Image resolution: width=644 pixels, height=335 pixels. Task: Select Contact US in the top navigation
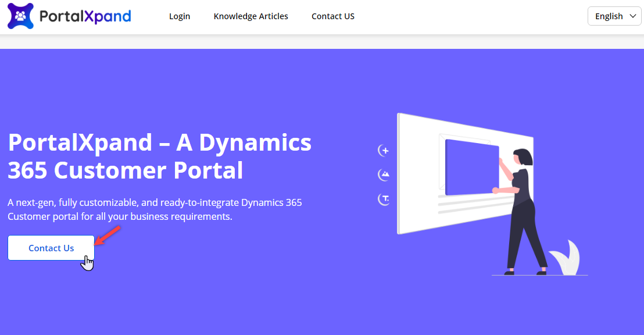click(332, 16)
